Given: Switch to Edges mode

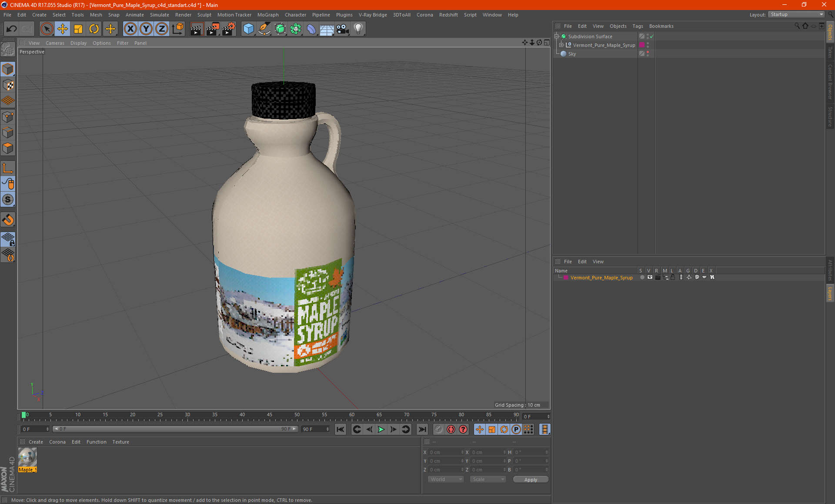Looking at the screenshot, I should tap(8, 133).
